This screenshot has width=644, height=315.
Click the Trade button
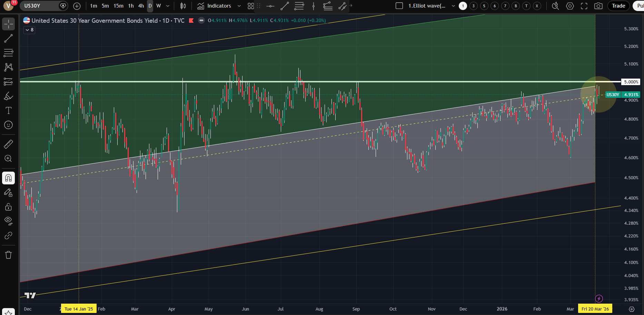(x=618, y=6)
